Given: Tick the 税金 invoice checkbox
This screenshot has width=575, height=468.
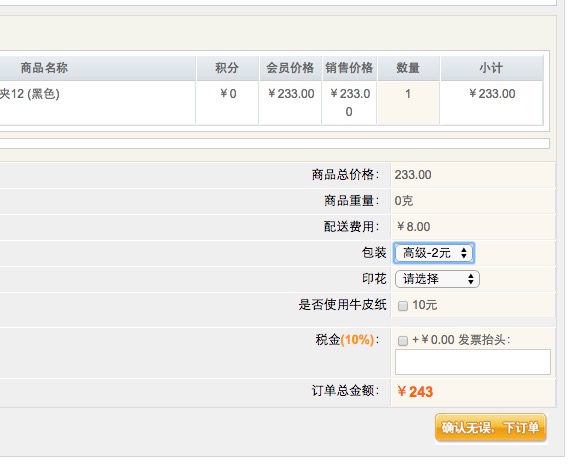Looking at the screenshot, I should (403, 340).
